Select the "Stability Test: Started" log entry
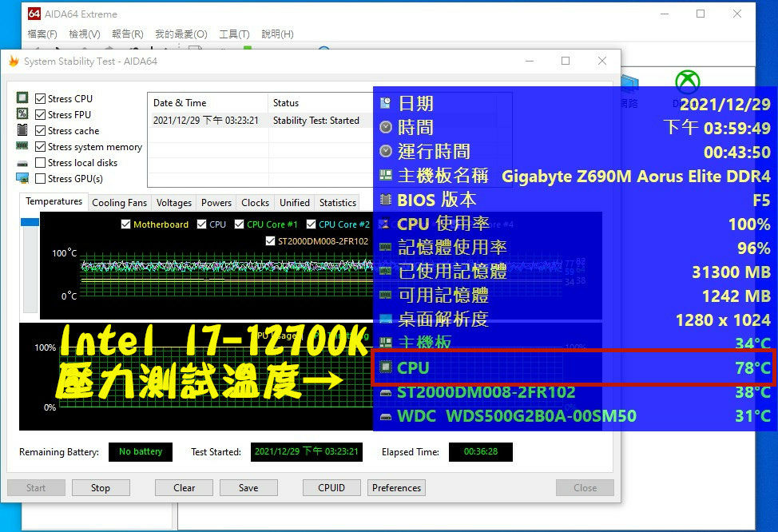 (x=316, y=121)
